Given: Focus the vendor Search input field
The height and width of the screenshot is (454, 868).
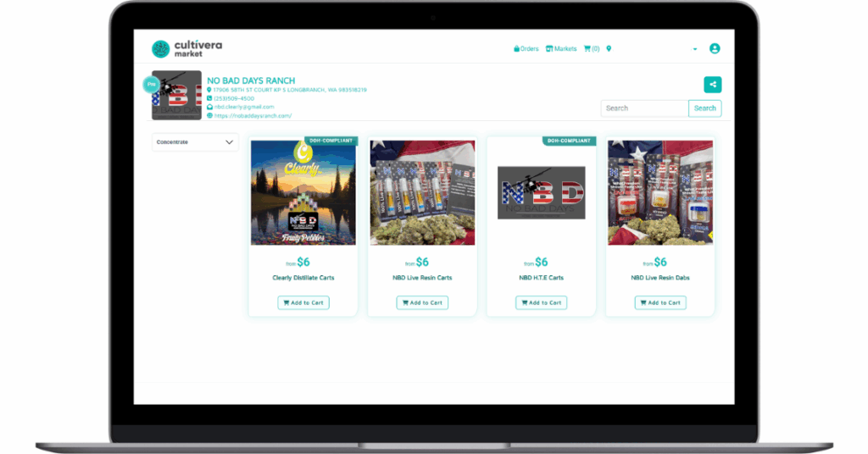Looking at the screenshot, I should pyautogui.click(x=644, y=108).
